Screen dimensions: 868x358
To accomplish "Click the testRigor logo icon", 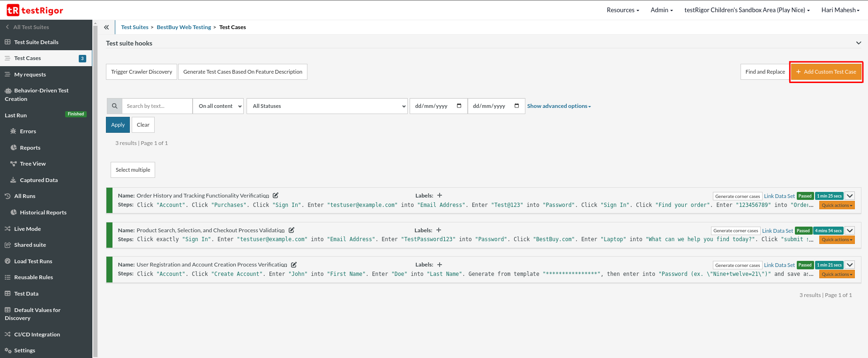I will pos(13,10).
